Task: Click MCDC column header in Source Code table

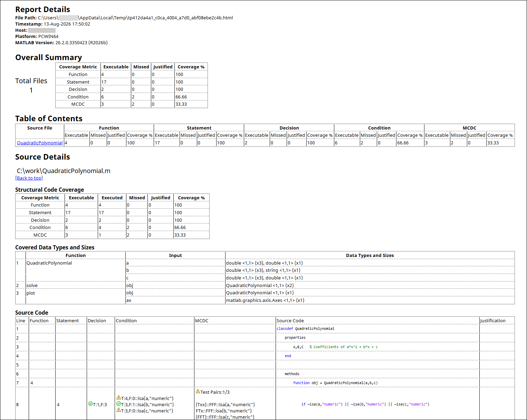Action: point(202,321)
